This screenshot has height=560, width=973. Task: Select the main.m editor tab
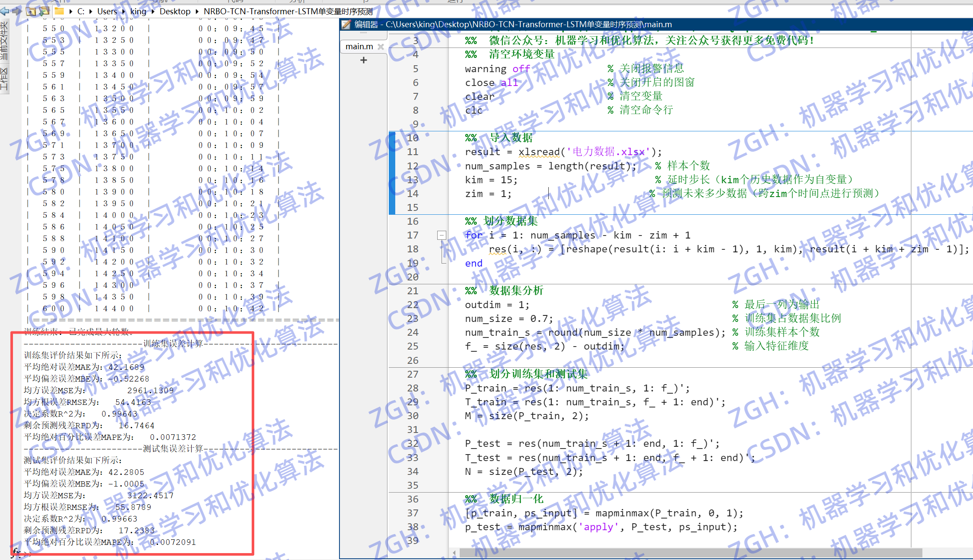click(359, 47)
